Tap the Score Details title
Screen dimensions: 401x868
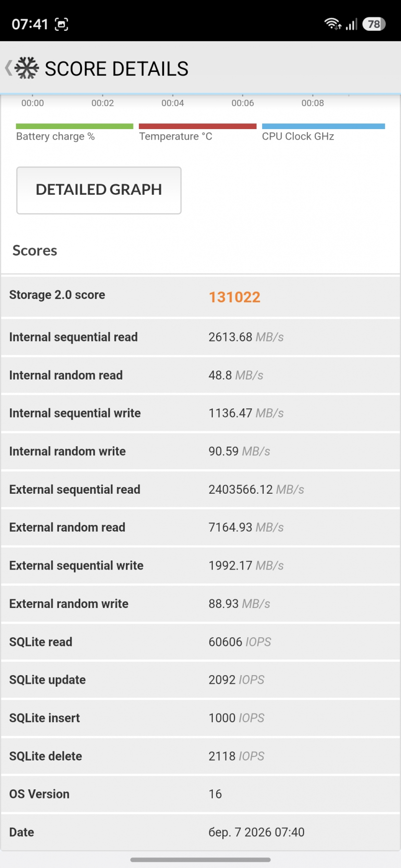point(117,69)
